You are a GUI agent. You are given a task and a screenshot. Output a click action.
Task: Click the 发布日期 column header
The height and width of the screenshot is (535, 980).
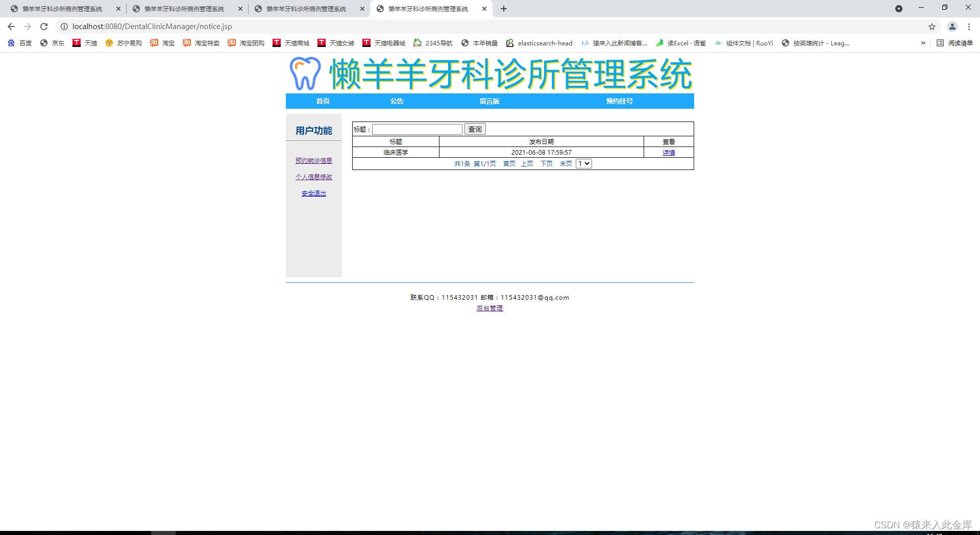coord(541,142)
